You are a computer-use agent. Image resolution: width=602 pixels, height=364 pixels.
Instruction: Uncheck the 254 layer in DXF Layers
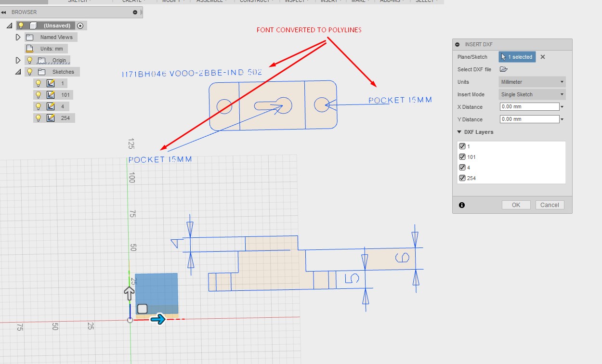click(x=462, y=178)
